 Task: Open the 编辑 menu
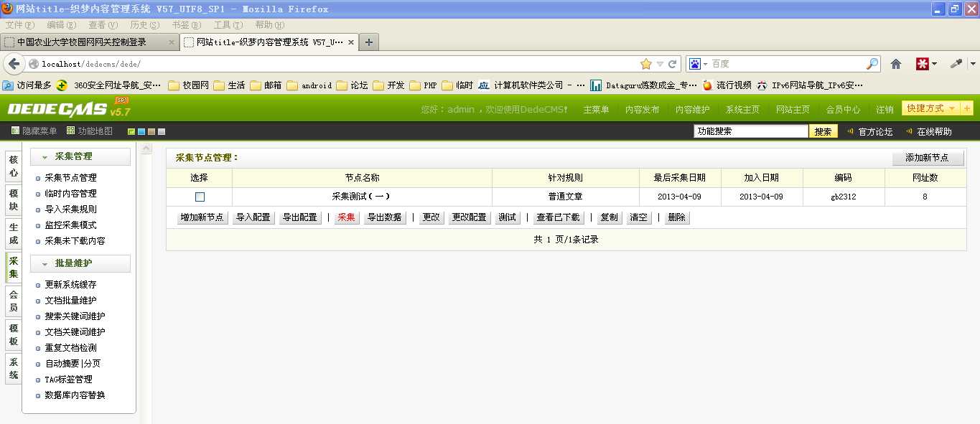pos(61,25)
